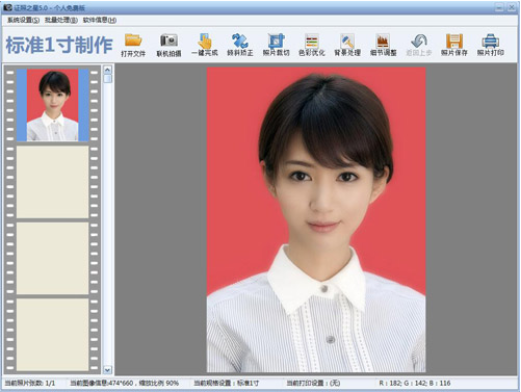Screen dimensions: 521x392
Task: Click the second empty filmstrip slot
Action: pyautogui.click(x=53, y=259)
